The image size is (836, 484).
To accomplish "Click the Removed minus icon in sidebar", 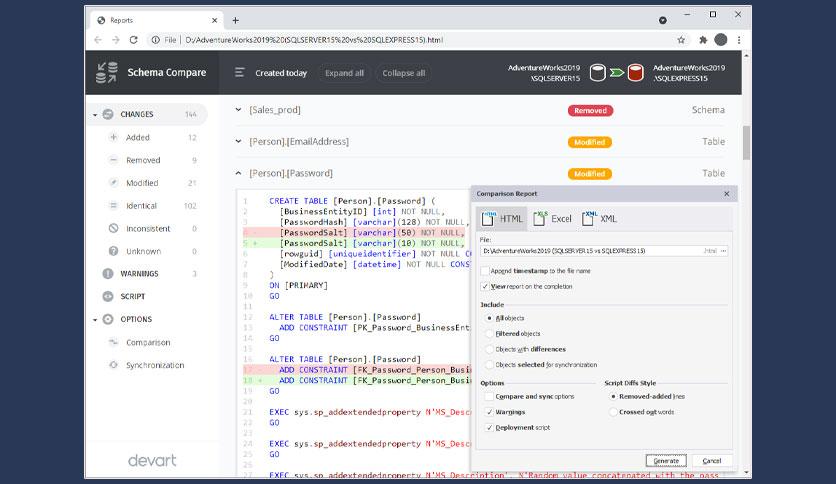I will click(113, 160).
